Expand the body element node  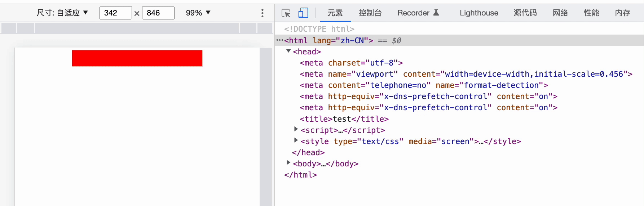288,162
